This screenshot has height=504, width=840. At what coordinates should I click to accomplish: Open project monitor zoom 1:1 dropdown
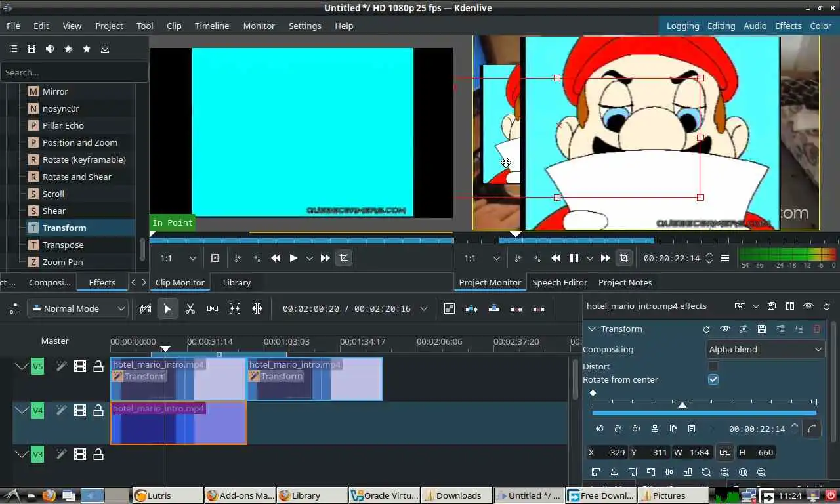[x=481, y=258]
